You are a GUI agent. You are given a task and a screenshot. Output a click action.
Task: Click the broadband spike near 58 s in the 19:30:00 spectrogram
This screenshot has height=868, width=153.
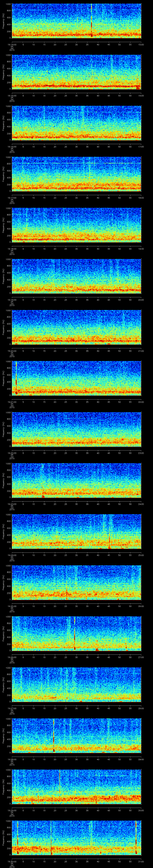(136, 837)
